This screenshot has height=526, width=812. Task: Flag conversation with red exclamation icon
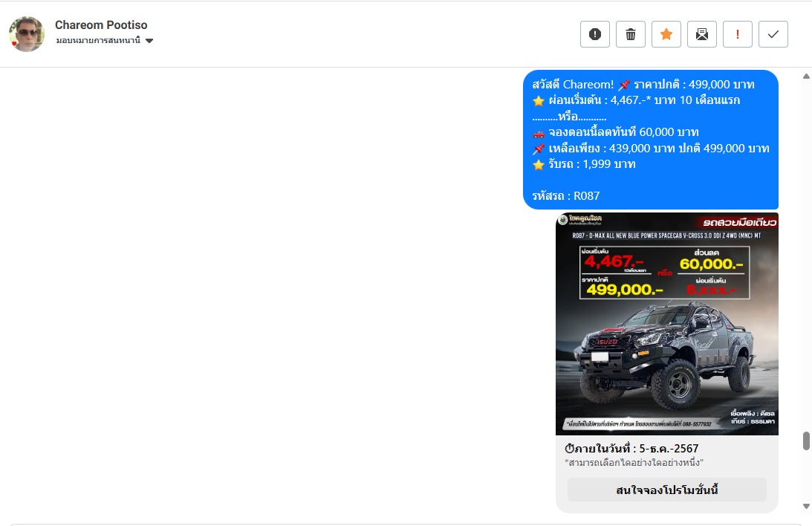738,34
